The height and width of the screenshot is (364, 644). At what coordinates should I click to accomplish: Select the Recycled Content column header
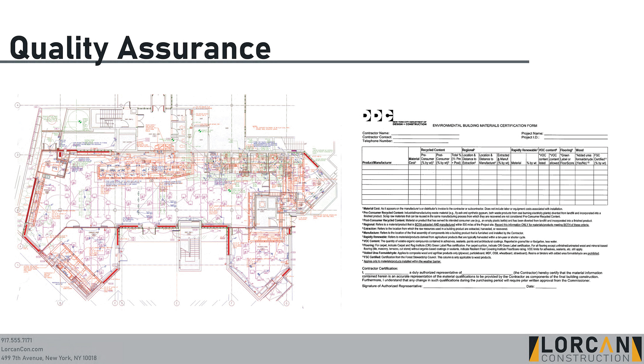(433, 150)
